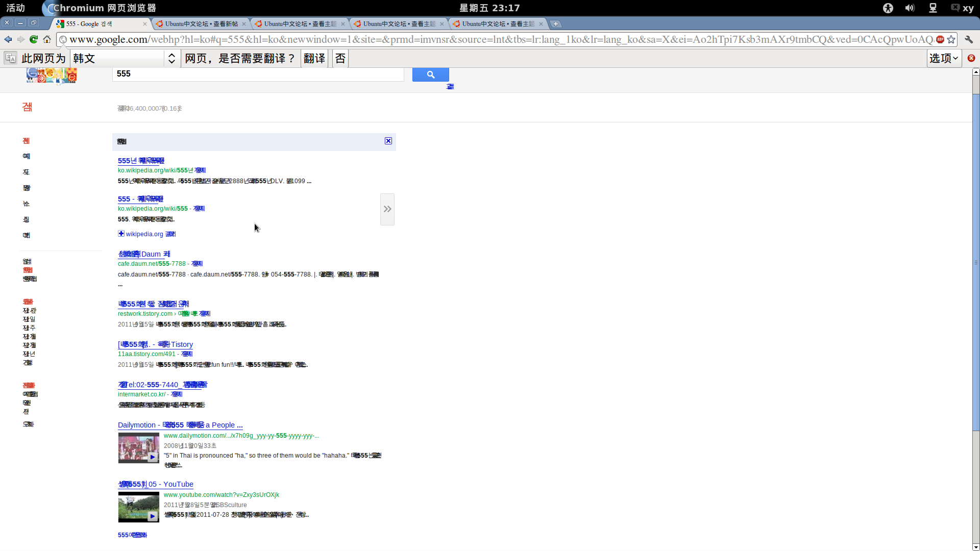Go back with the browser back arrow

(8, 39)
